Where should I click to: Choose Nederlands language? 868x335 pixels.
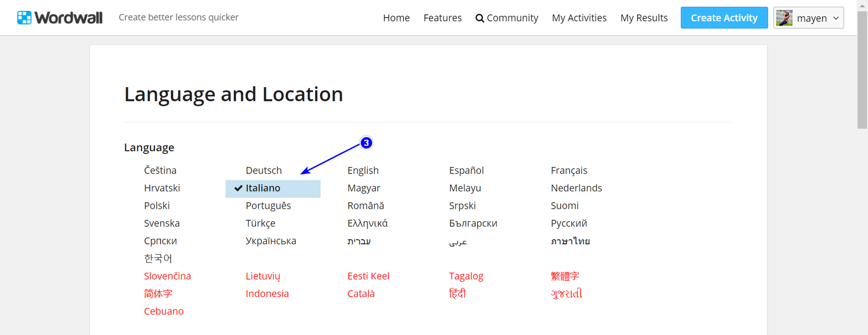click(x=576, y=188)
